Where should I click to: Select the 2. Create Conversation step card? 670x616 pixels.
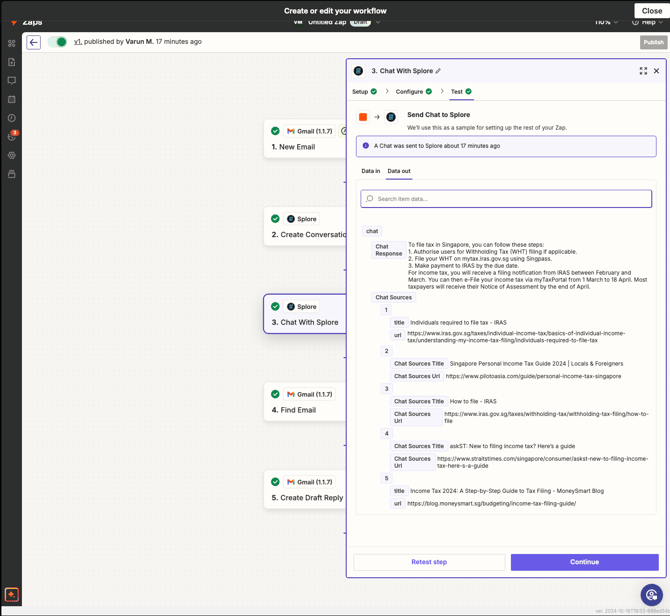point(305,226)
